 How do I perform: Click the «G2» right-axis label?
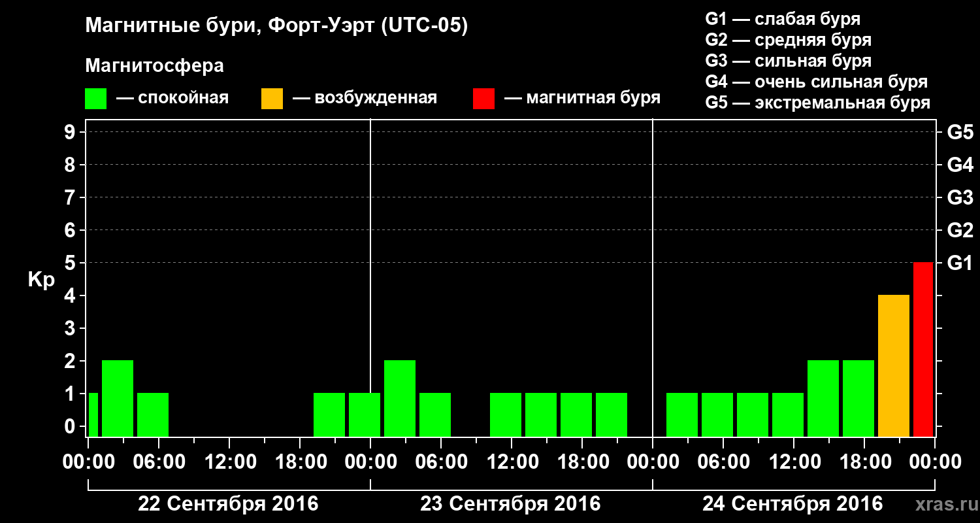coord(960,230)
